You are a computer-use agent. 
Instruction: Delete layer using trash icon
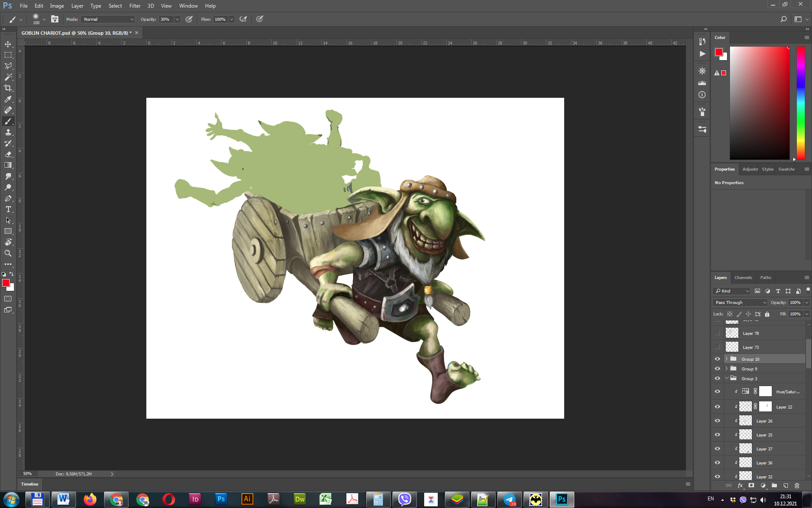coord(797,486)
